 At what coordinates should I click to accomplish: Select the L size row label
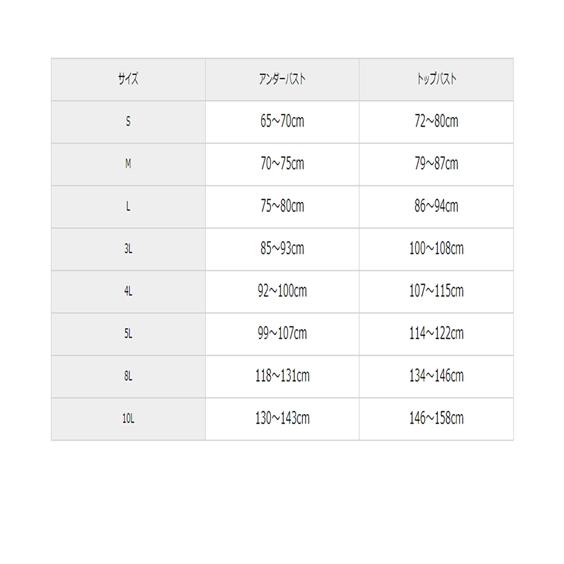128,207
